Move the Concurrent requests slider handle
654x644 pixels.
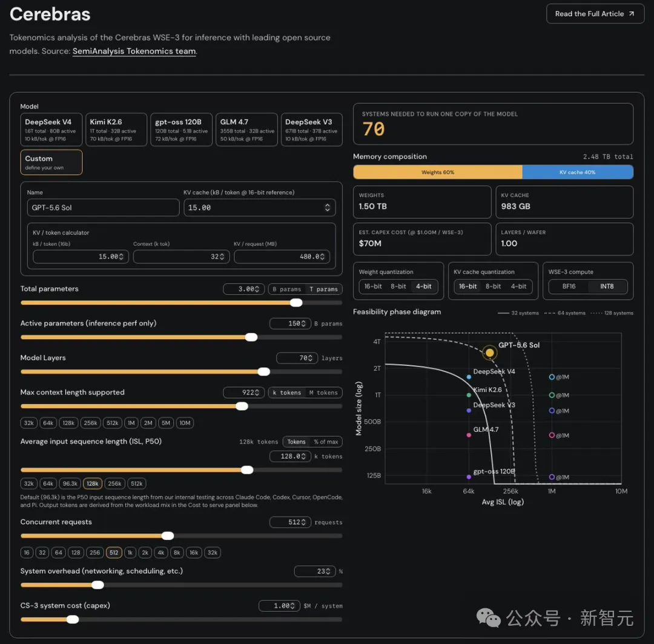(x=168, y=536)
